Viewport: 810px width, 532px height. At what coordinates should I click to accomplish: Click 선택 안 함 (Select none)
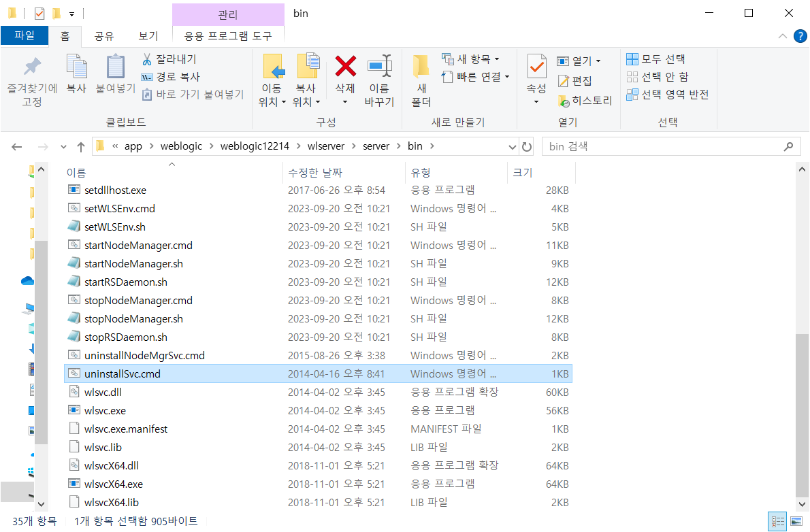pos(658,76)
